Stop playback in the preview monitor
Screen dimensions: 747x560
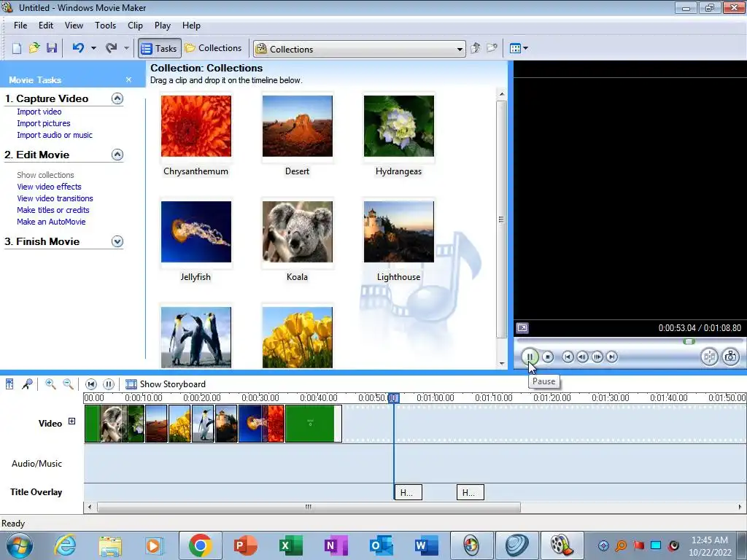[x=548, y=357]
